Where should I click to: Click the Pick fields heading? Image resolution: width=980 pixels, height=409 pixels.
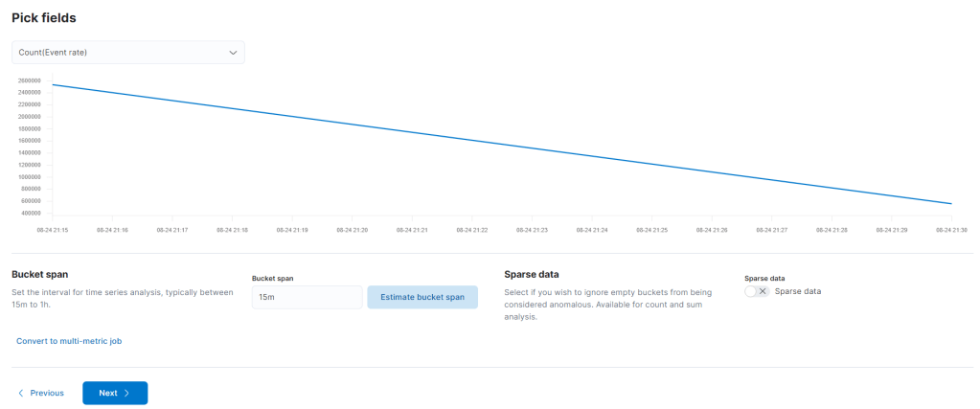click(43, 17)
